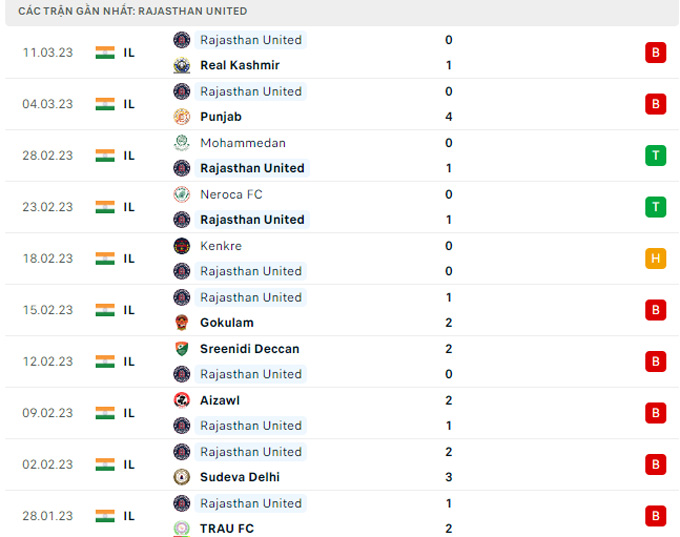Click the Punjab club logo
680x537 pixels.
[x=181, y=117]
